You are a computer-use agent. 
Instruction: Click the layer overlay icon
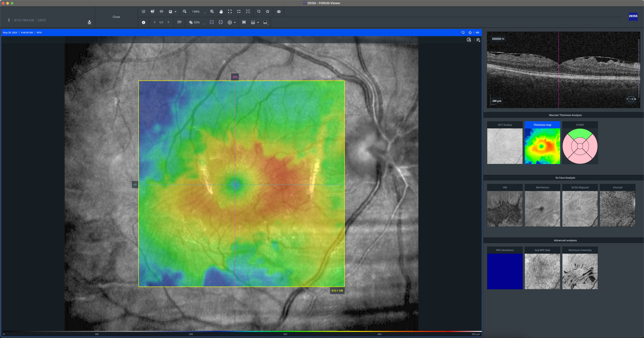pyautogui.click(x=253, y=22)
